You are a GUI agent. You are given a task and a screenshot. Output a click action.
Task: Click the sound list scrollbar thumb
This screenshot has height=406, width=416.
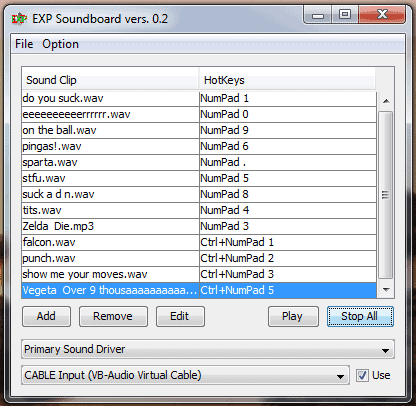pyautogui.click(x=386, y=195)
